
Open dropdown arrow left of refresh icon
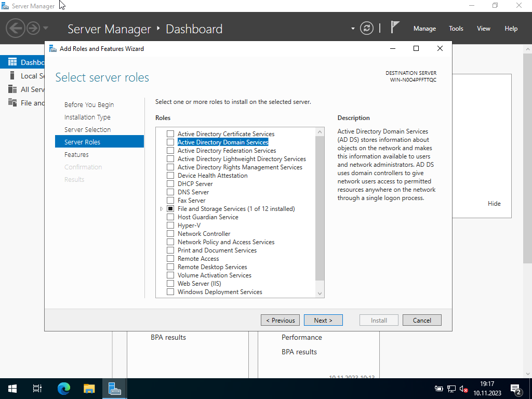(353, 29)
